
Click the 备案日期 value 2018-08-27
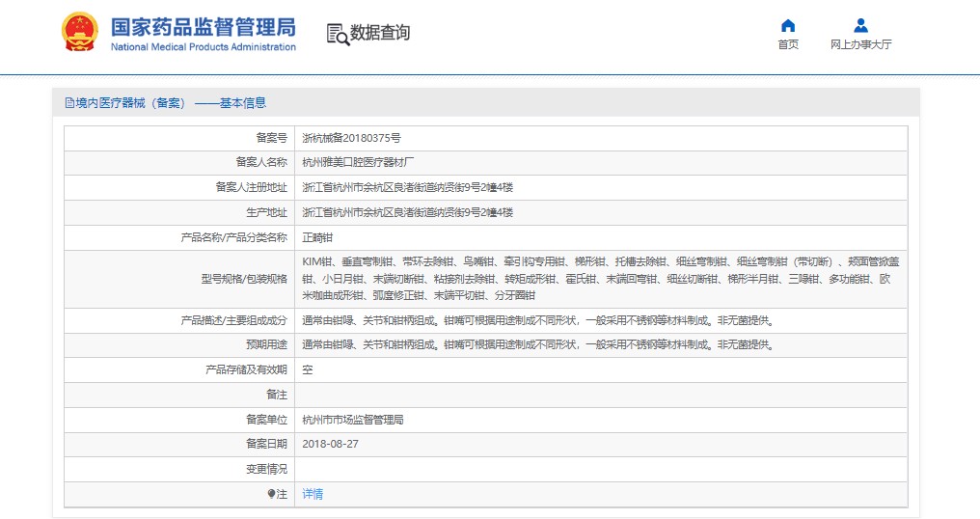pyautogui.click(x=330, y=444)
